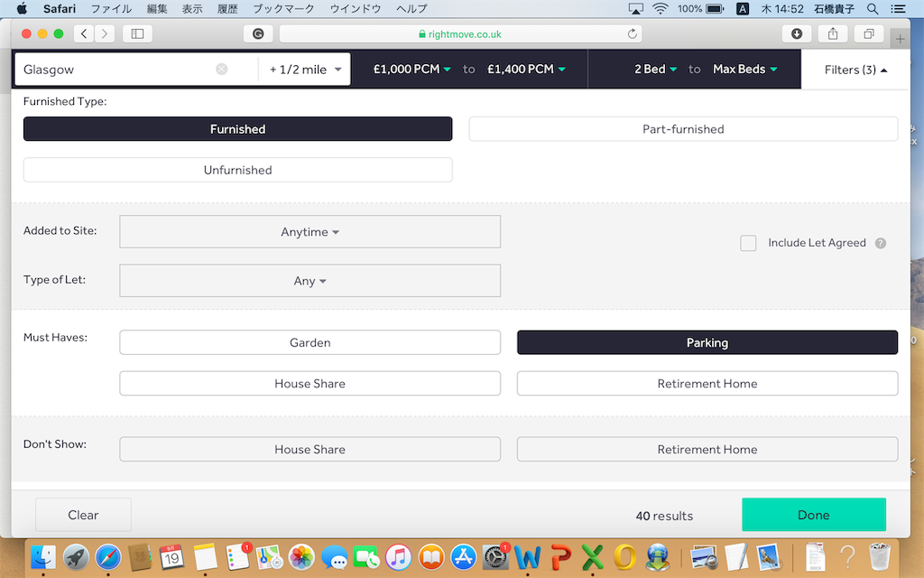Open the AirPlay display menu

[x=636, y=9]
